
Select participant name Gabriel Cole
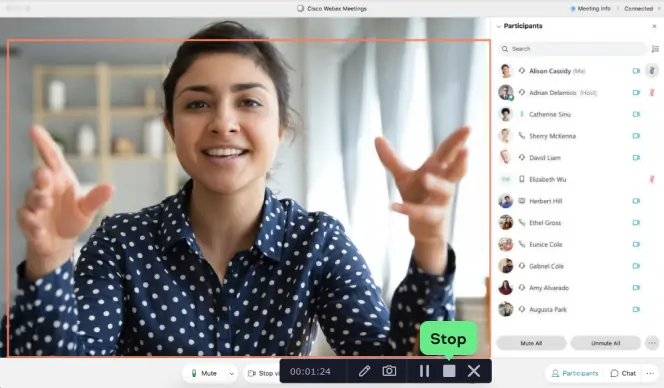point(546,266)
